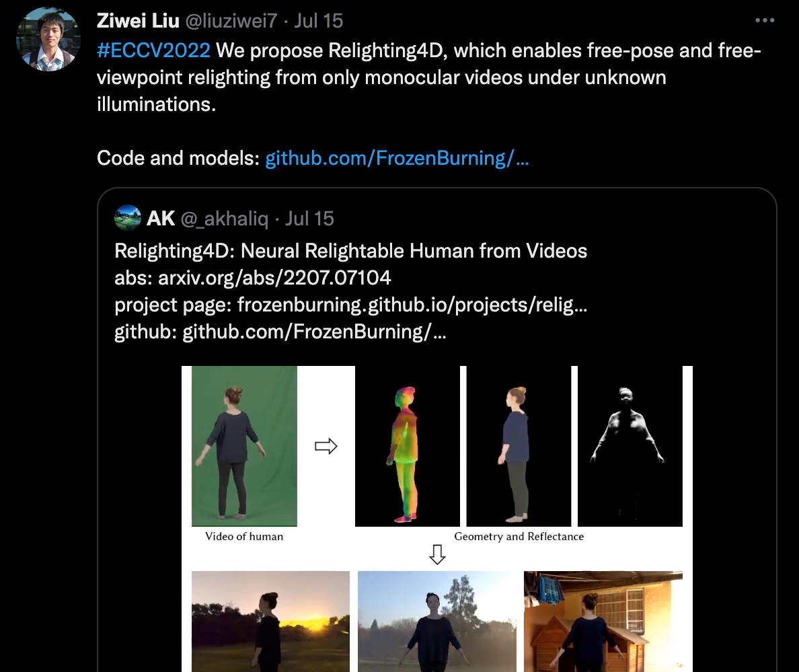Screen dimensions: 799x672
Task: Open the three-dot more options menu
Action: click(x=764, y=20)
